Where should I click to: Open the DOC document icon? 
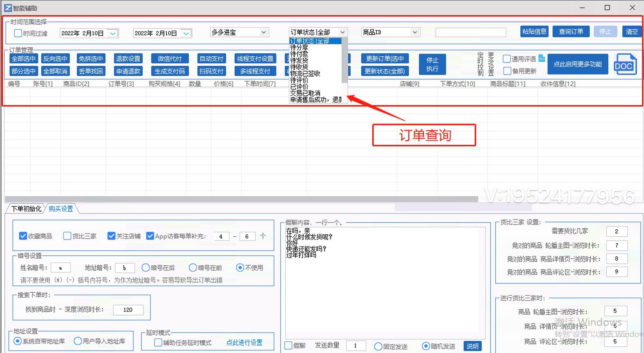[x=625, y=65]
